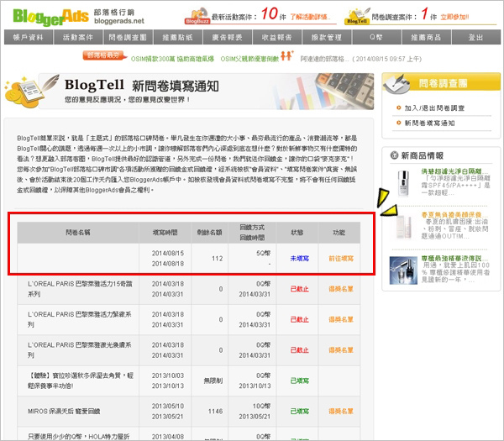Click 得獎名單 for MIROS 保濕天后
This screenshot has height=441, width=504.
pyautogui.click(x=341, y=411)
